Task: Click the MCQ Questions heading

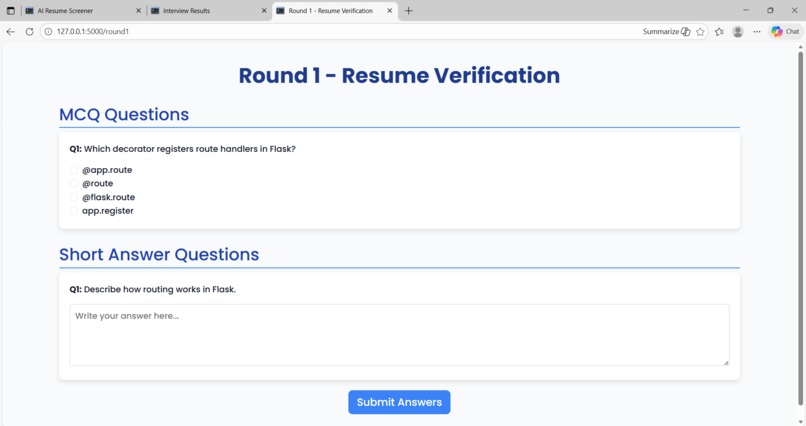Action: pyautogui.click(x=124, y=115)
